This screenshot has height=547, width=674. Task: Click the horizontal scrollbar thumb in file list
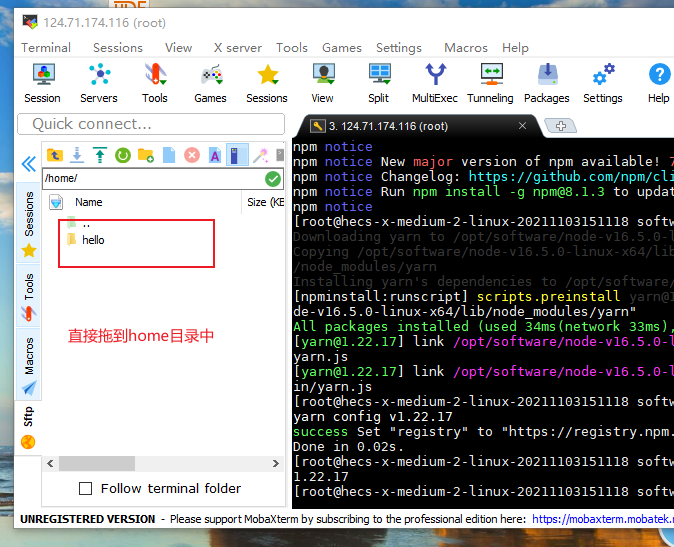click(97, 464)
